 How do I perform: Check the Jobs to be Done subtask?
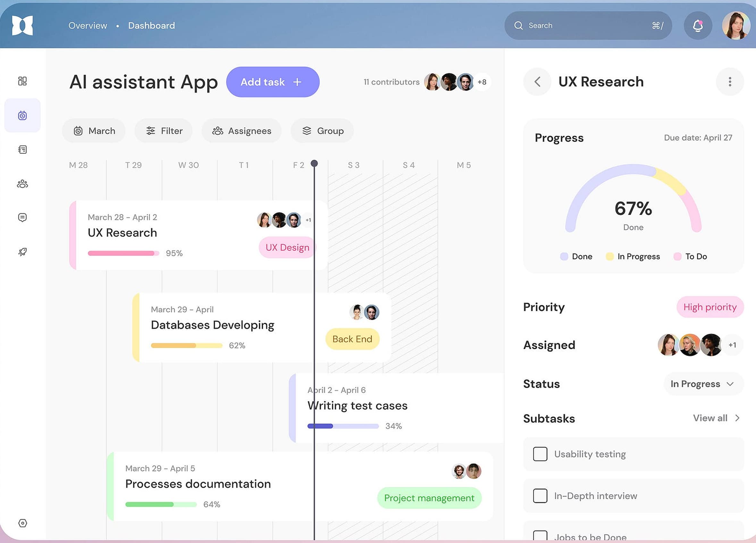pos(540,536)
